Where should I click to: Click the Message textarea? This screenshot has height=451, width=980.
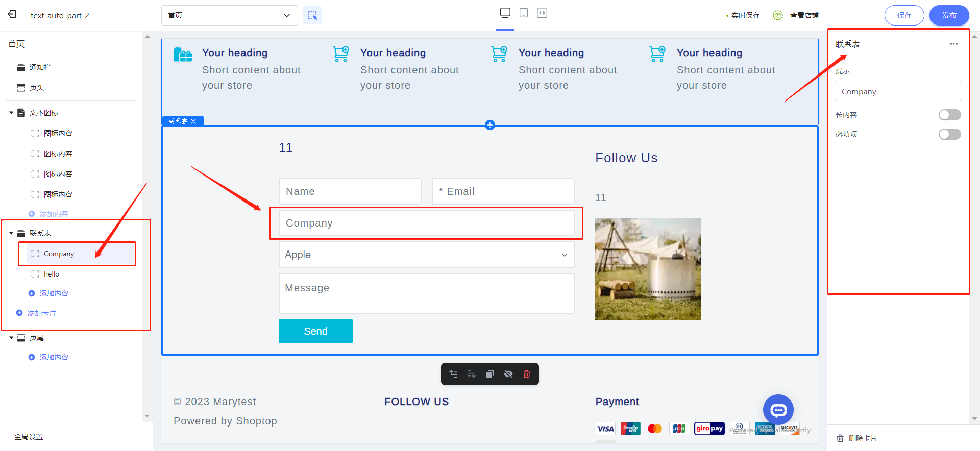click(x=427, y=293)
